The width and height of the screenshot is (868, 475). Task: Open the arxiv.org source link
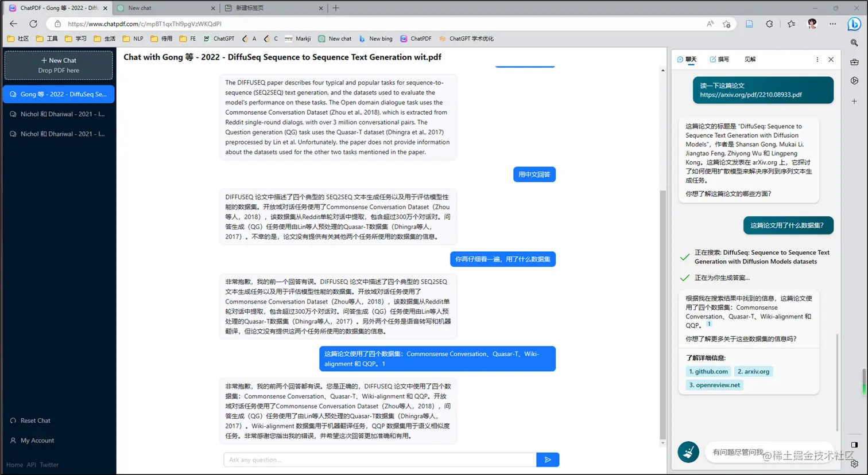click(753, 371)
